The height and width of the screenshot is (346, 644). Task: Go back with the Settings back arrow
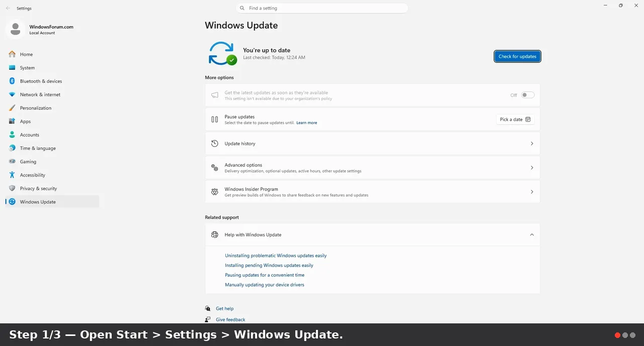tap(8, 8)
